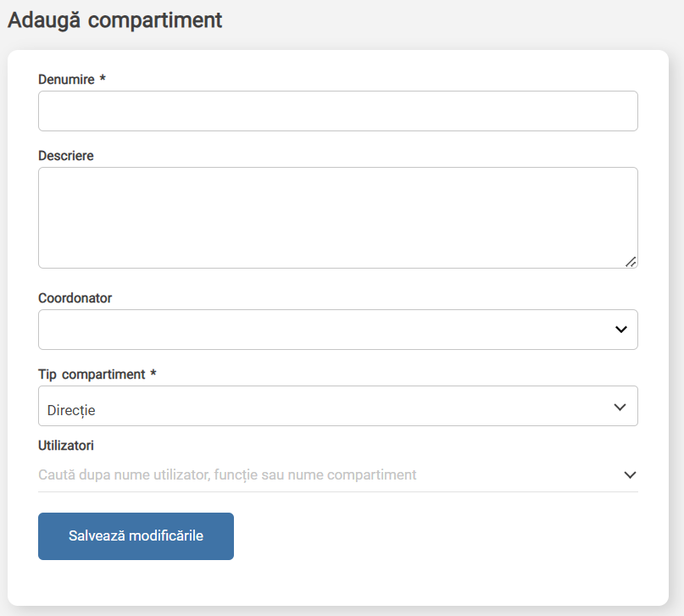Expand the Utilizatori list chevron

[x=630, y=474]
